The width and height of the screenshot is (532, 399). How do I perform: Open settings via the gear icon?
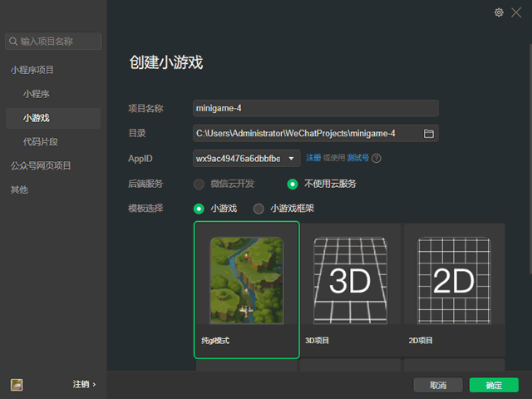pyautogui.click(x=500, y=12)
